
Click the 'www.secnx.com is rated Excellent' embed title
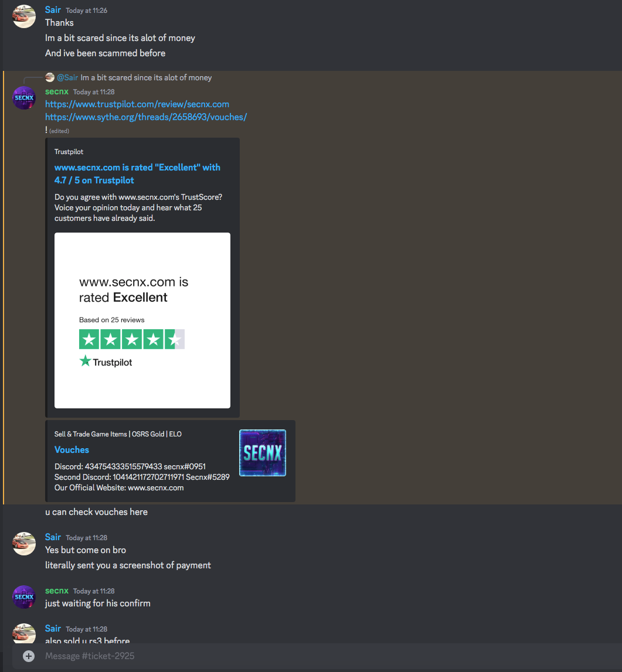coord(137,173)
